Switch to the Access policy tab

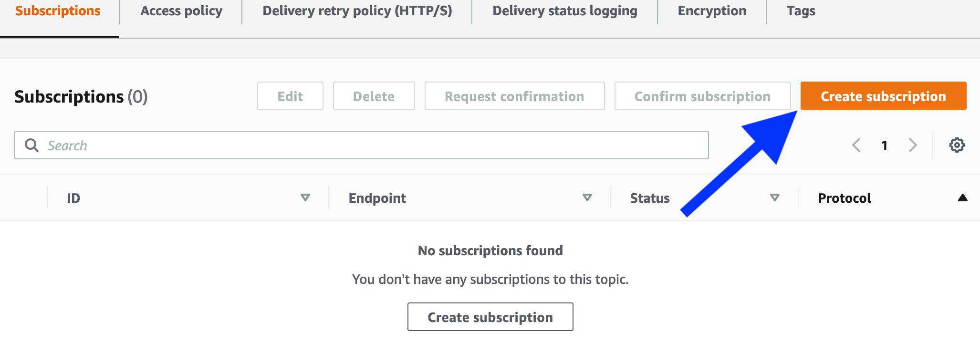click(x=181, y=11)
